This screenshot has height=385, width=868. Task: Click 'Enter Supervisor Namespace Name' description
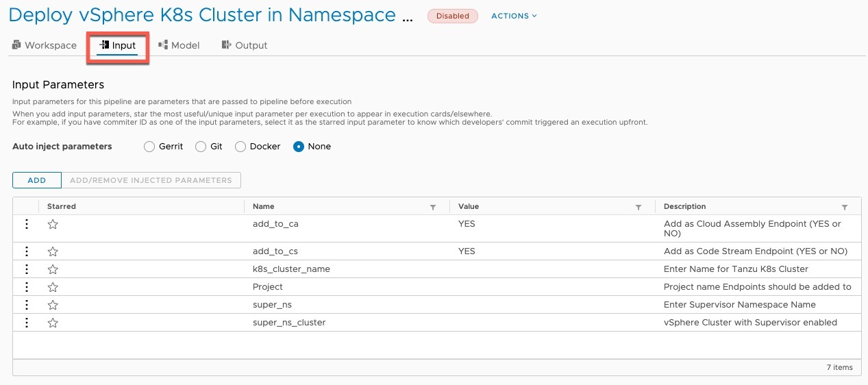pos(740,305)
